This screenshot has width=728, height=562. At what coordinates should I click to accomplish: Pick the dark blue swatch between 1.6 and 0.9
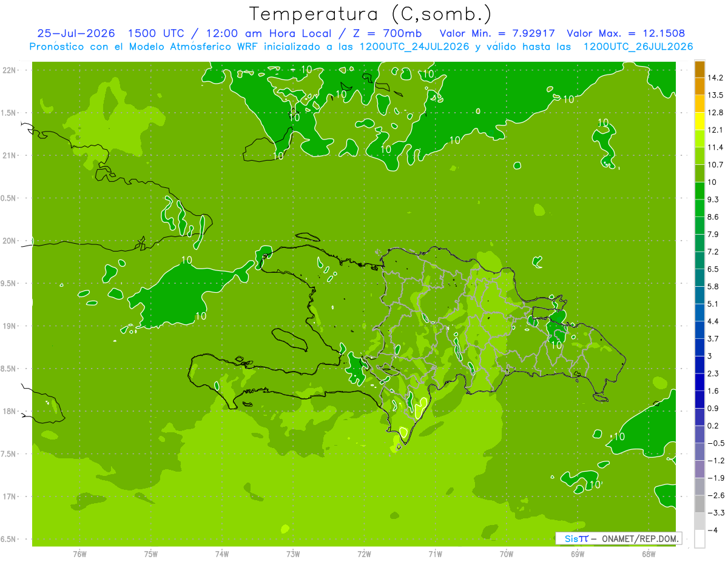[x=699, y=399]
